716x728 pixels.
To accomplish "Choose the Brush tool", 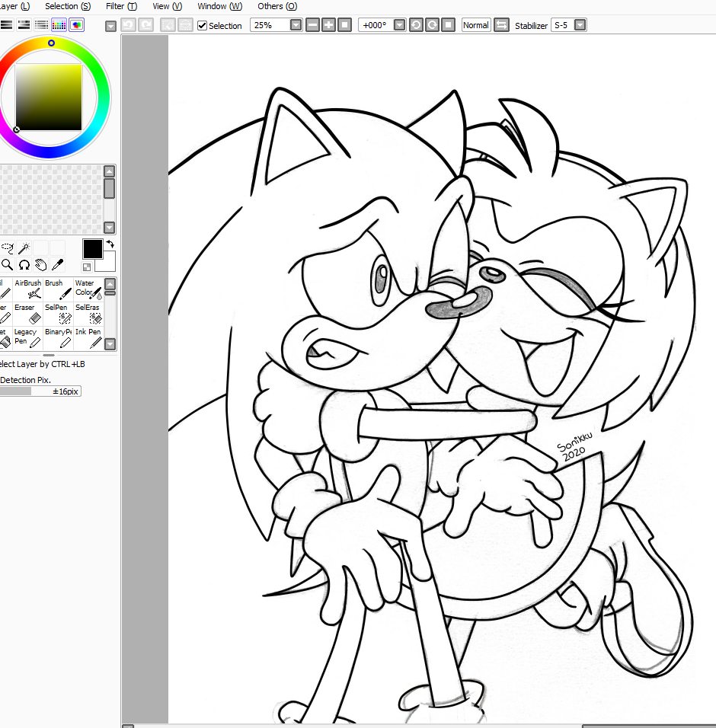I will point(58,289).
